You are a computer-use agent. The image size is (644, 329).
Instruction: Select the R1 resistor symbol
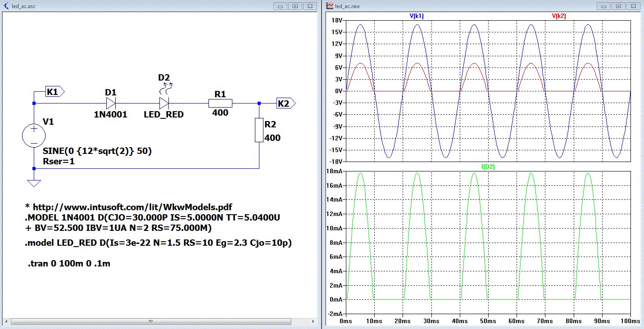(x=220, y=103)
